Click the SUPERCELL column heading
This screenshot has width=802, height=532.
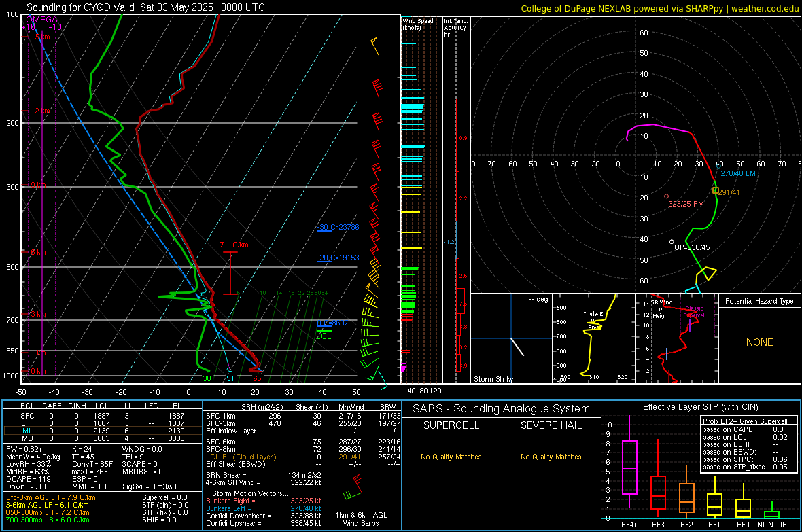point(451,425)
